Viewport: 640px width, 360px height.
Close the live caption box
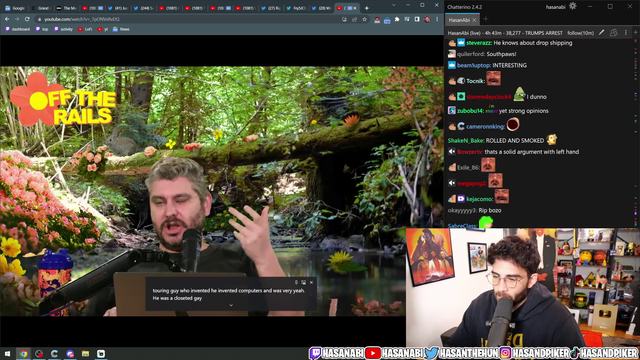[x=311, y=282]
